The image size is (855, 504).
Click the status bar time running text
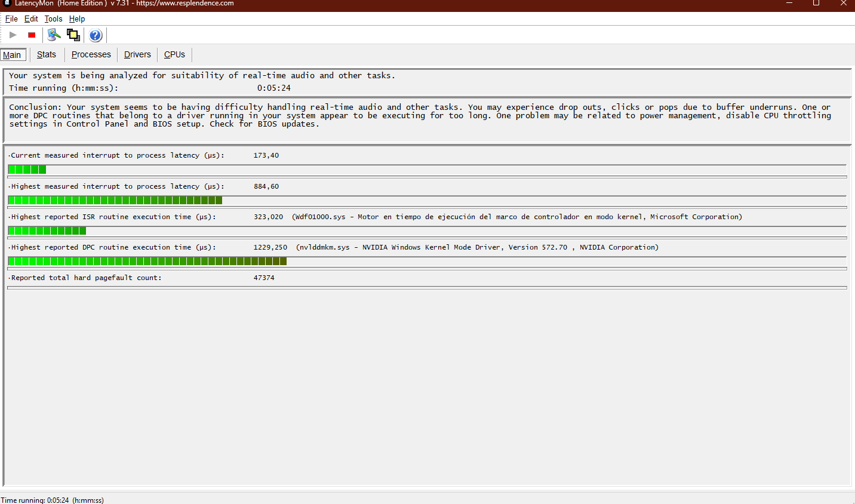(53, 500)
